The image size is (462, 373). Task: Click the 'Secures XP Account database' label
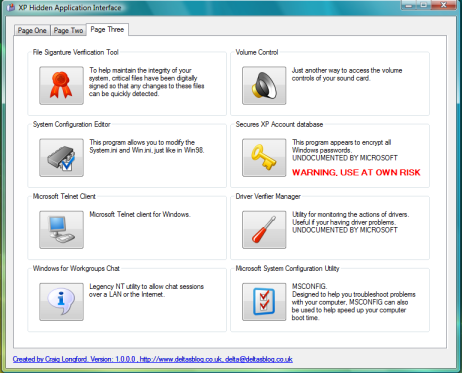279,124
